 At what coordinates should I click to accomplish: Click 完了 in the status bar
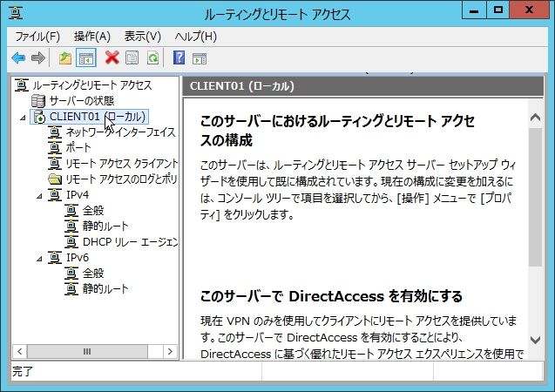[23, 371]
